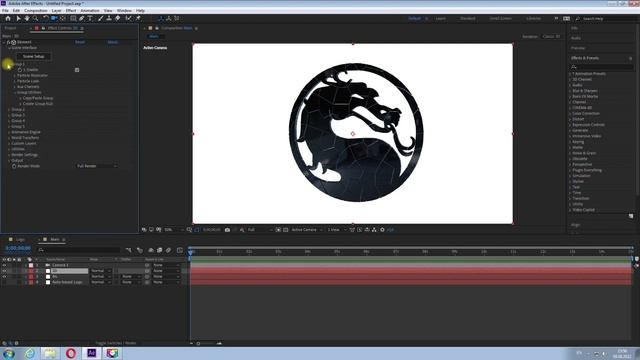Select the Type text tool
Viewport: 640px width, 360px height.
(x=90, y=18)
